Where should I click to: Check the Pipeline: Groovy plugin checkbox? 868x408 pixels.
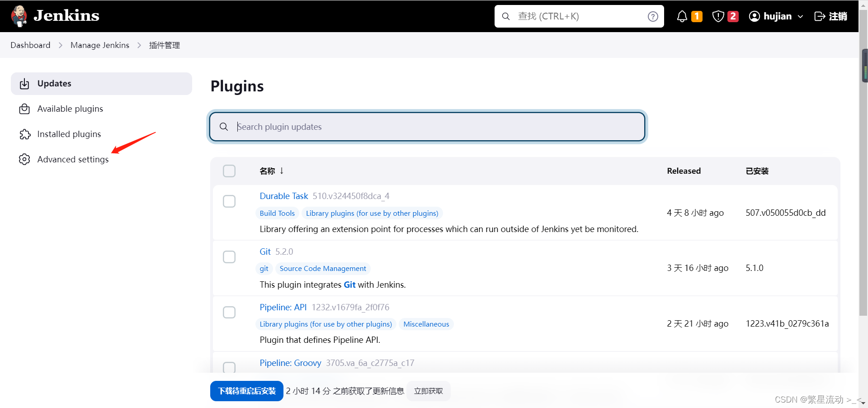click(229, 367)
